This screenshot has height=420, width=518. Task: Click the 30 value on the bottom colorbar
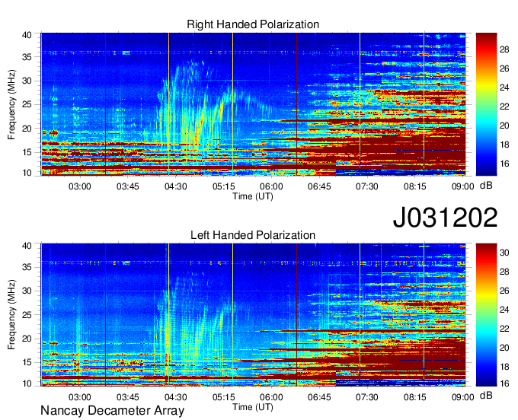tap(504, 253)
